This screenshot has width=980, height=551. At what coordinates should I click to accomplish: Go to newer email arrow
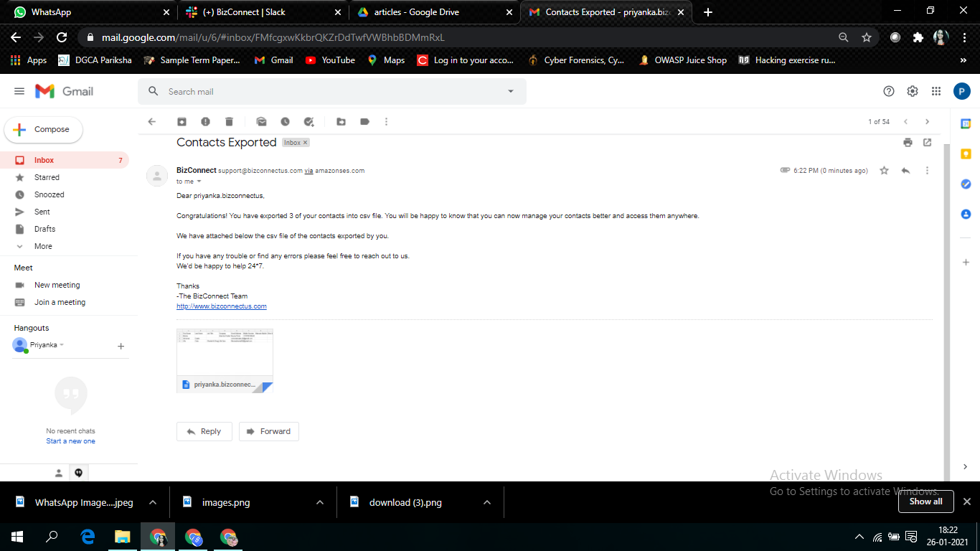click(905, 122)
